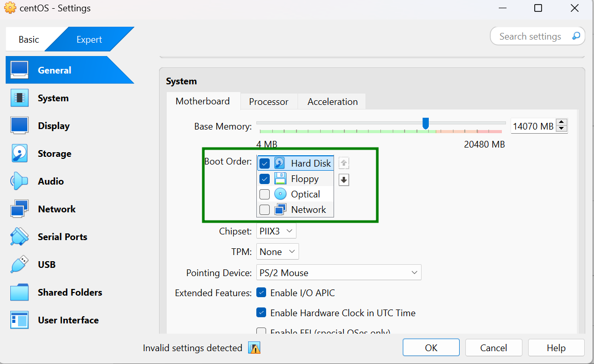Select the User Interface label in sidebar
594x364 pixels.
(68, 320)
